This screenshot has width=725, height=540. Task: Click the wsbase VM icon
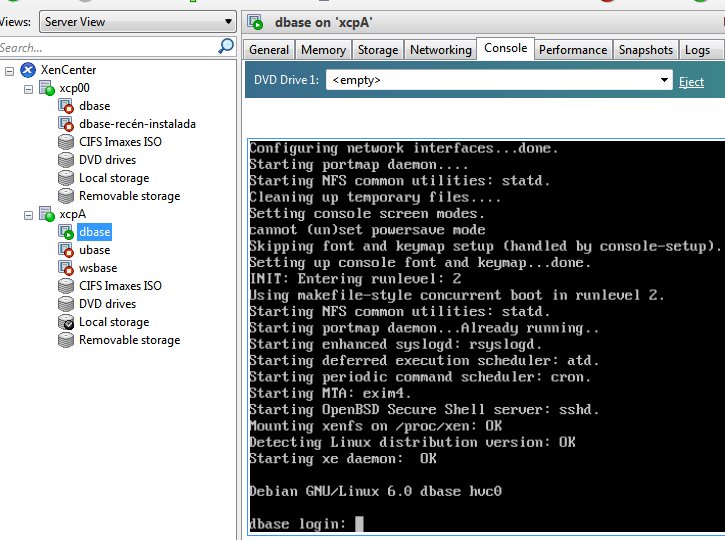[x=66, y=268]
